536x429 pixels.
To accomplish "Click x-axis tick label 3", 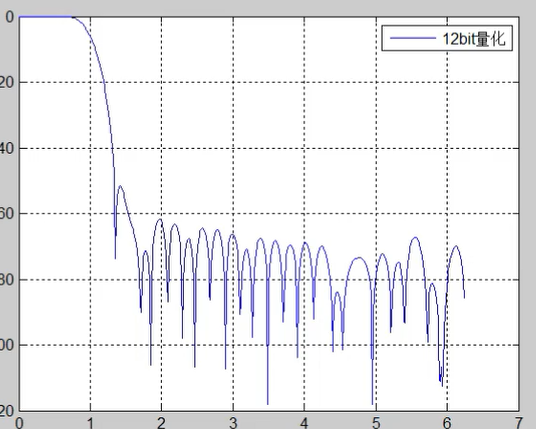I will click(x=233, y=423).
